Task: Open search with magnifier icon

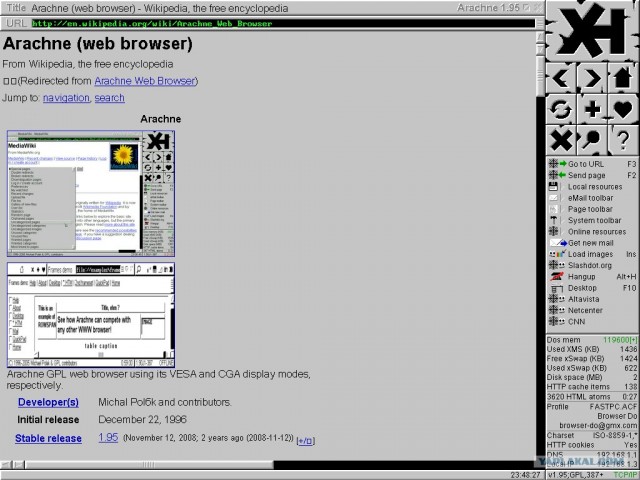Action: [x=592, y=140]
